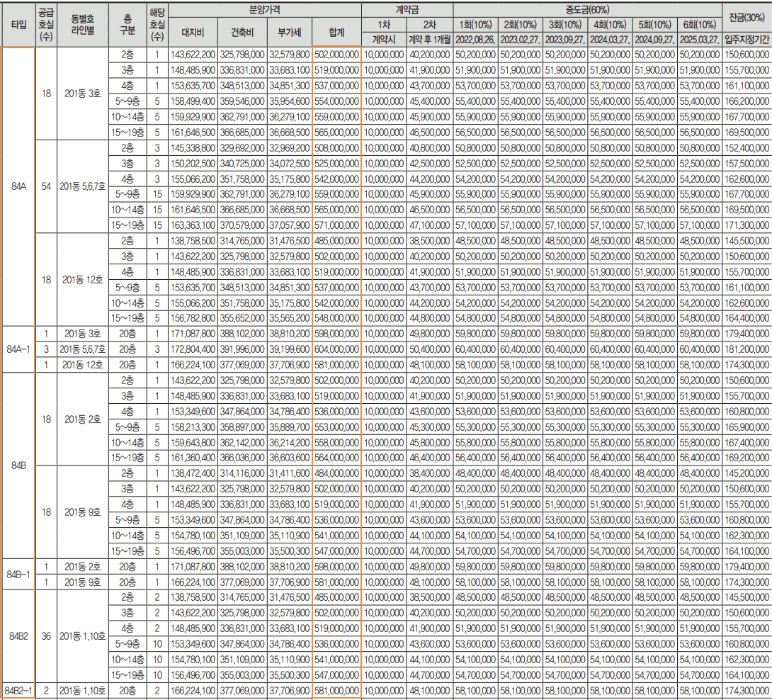The width and height of the screenshot is (772, 700).
Task: Select the 166,200,000 balance cell
Action: click(x=747, y=101)
